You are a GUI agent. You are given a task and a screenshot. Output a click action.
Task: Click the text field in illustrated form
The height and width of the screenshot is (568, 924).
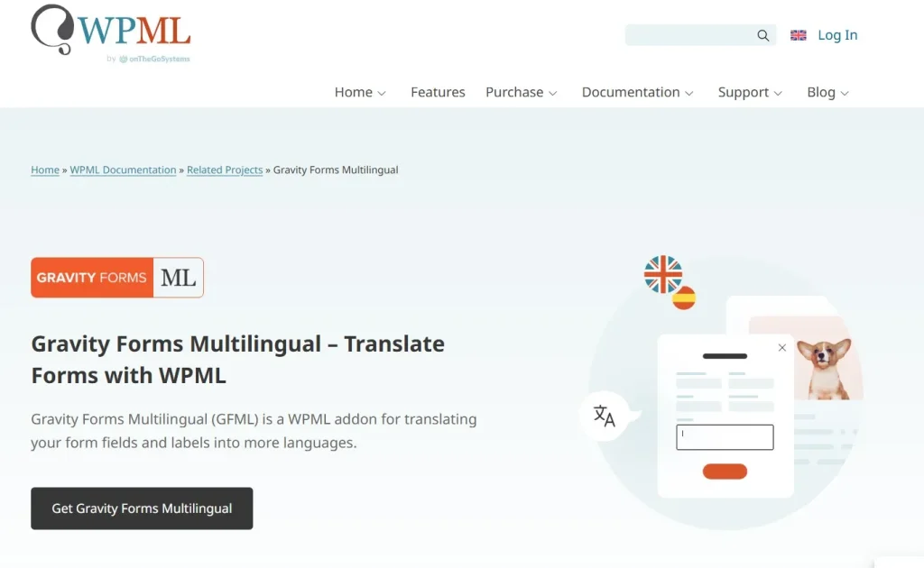click(725, 437)
